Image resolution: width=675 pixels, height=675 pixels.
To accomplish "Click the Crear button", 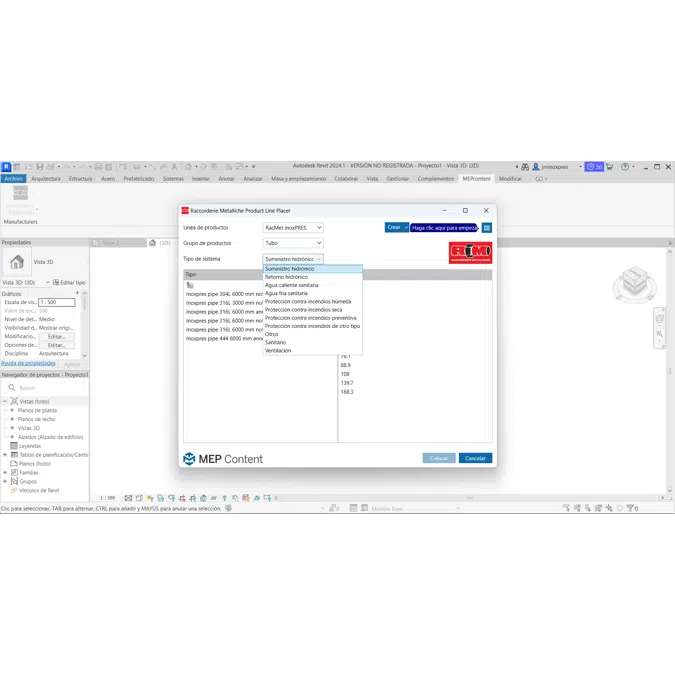I will (x=394, y=227).
